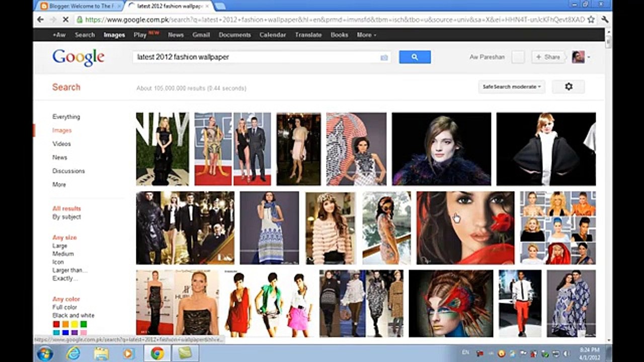Filter by Full color
The width and height of the screenshot is (644, 362).
point(64,307)
